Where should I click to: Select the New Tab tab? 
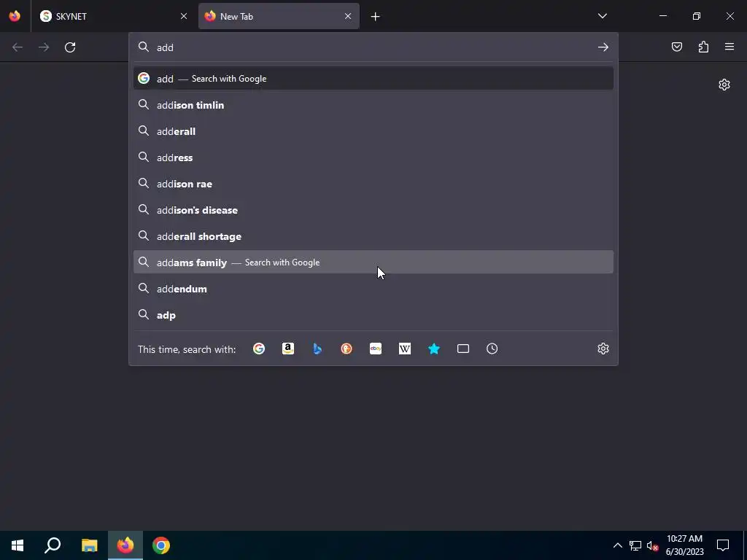coord(279,16)
